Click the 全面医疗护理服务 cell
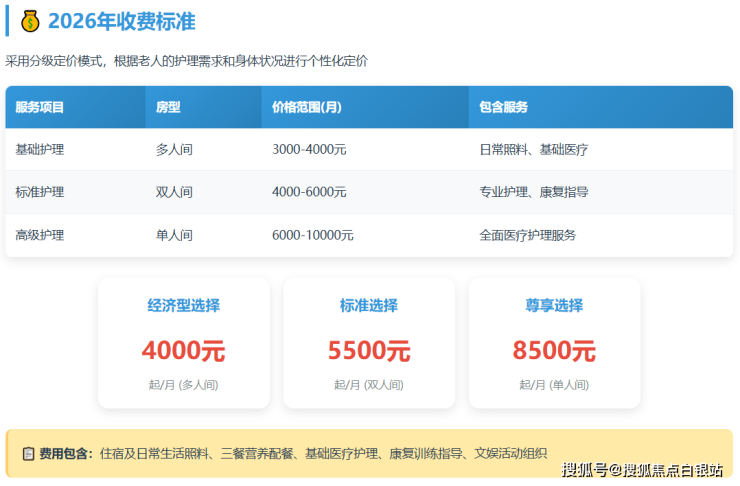This screenshot has width=740, height=486. coord(527,236)
